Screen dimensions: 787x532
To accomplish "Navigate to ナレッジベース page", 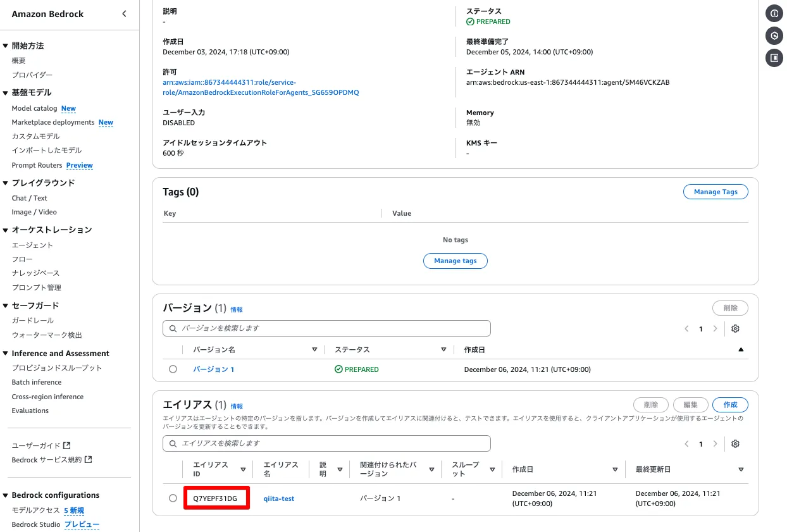I will tap(35, 273).
